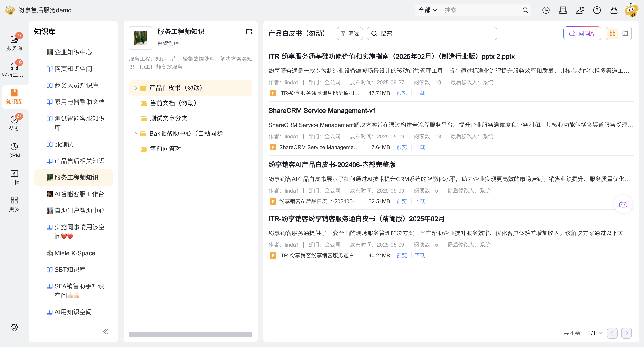Screen dimensions: 644x347
Task: Open the history clock icon in header
Action: (546, 10)
